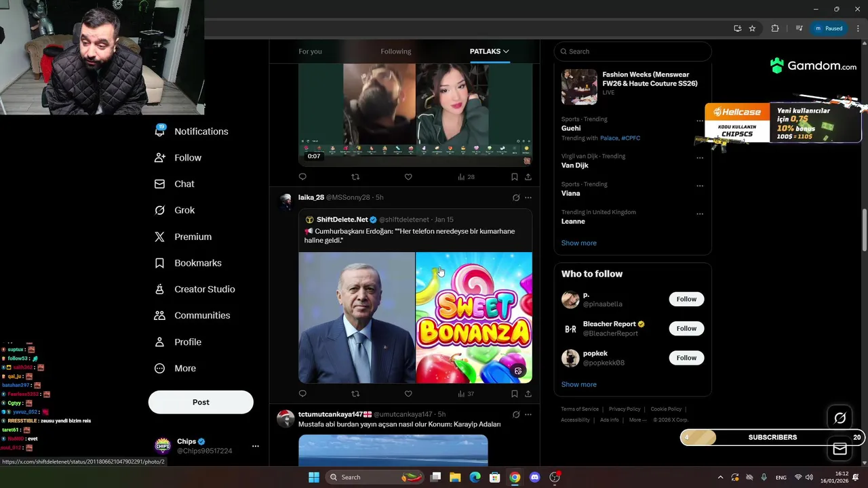Open Fashion Weeks live event thumbnail
The image size is (868, 488).
[x=579, y=87]
